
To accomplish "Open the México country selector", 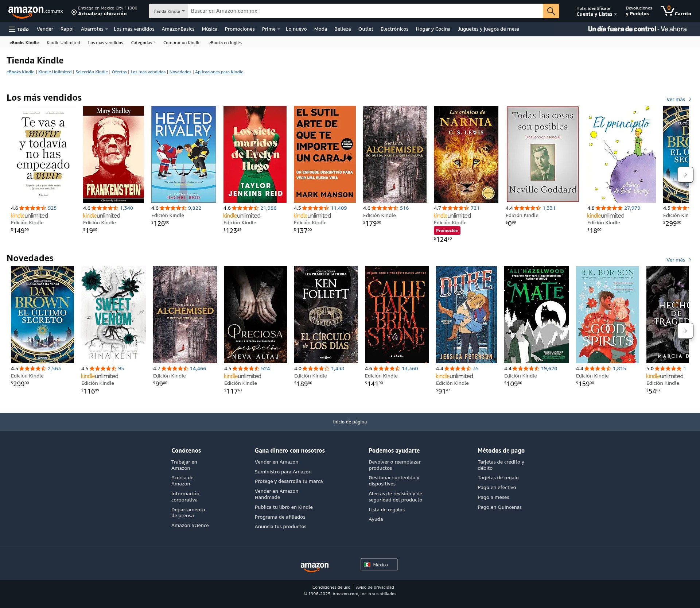I will point(379,564).
